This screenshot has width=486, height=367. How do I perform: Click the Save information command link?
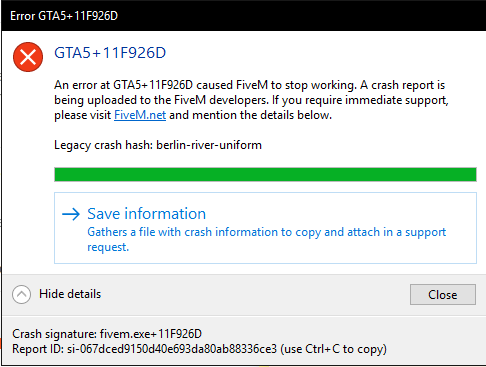[x=265, y=228]
